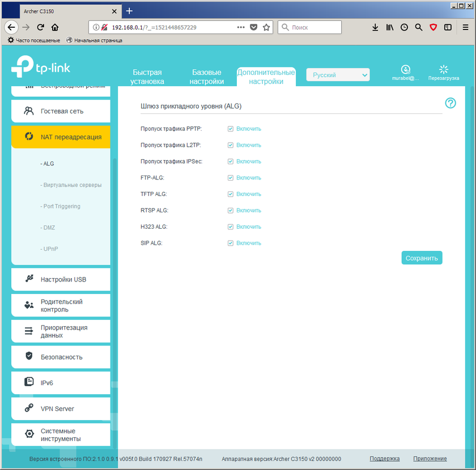This screenshot has height=470, width=476.
Task: Uncheck the FTP-ALG enable checkbox
Action: tap(231, 178)
